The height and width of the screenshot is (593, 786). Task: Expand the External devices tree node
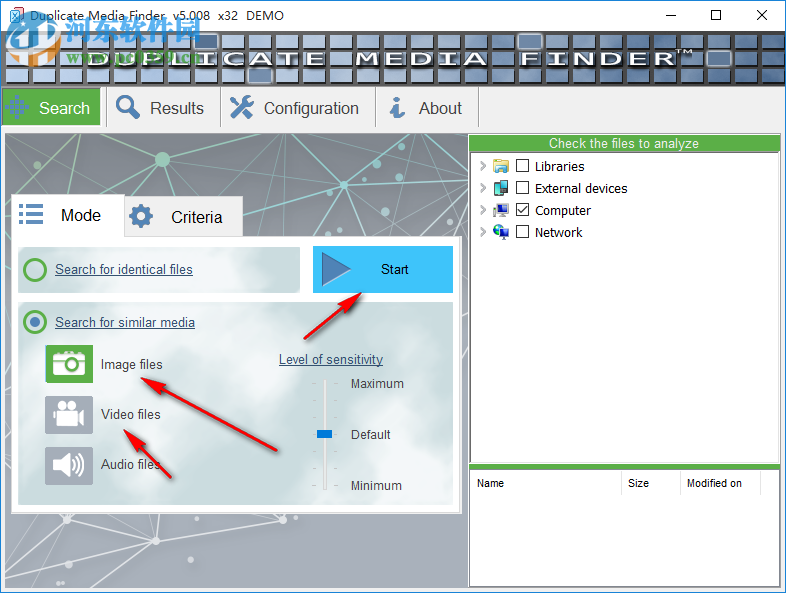[483, 188]
